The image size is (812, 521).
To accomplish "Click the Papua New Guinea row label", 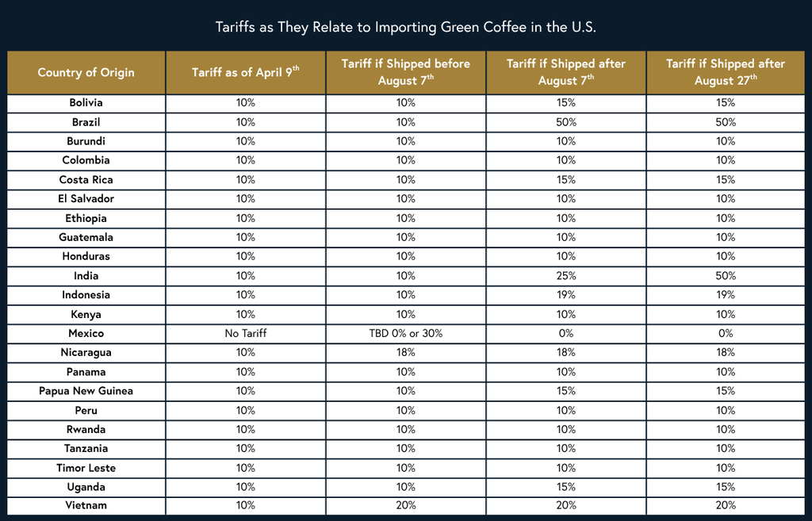I will click(86, 391).
